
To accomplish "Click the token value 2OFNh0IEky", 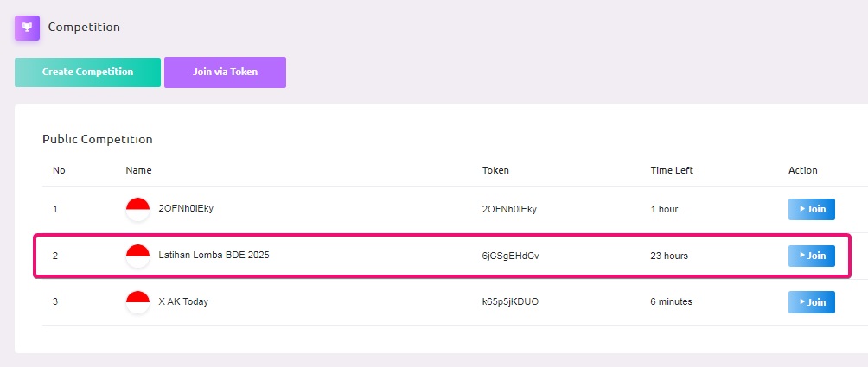I will tap(509, 210).
